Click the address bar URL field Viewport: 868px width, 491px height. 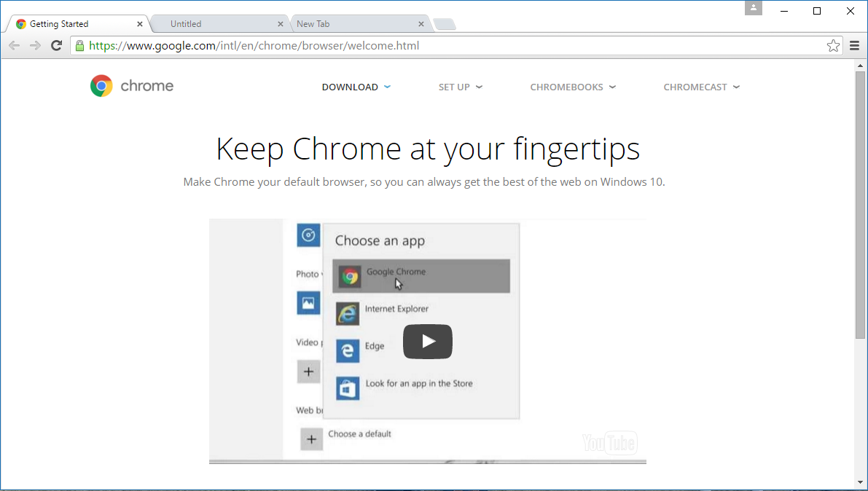[x=456, y=46]
